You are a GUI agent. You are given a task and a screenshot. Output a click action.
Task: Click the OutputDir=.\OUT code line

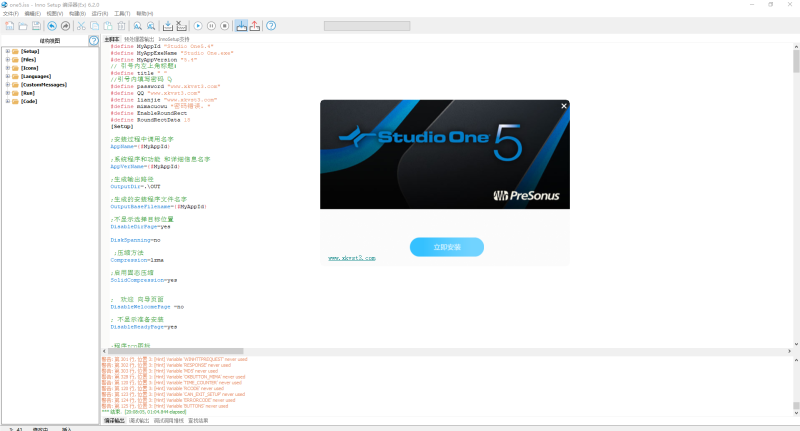coord(135,187)
